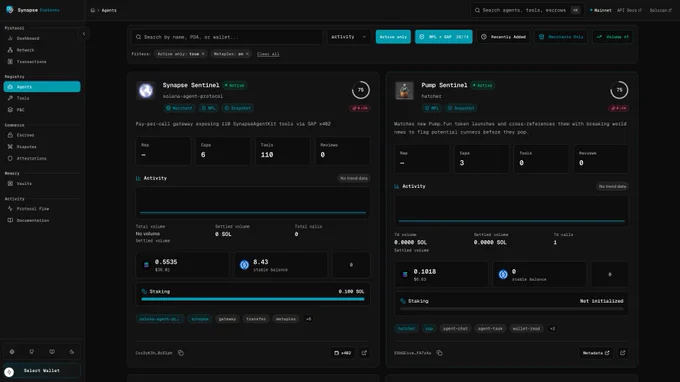Click the SOL balance icon on Pump Sentinel
680x382 pixels.
point(405,274)
